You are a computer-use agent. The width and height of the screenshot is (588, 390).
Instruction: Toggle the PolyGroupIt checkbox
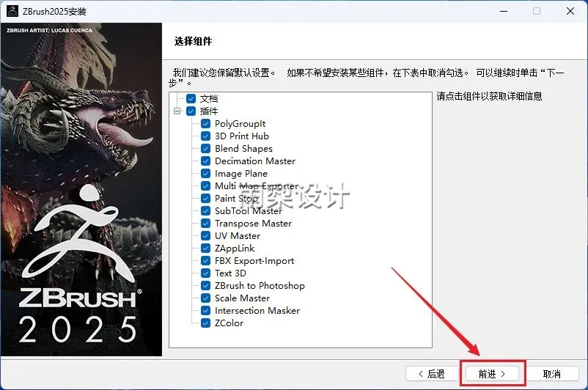pos(205,124)
